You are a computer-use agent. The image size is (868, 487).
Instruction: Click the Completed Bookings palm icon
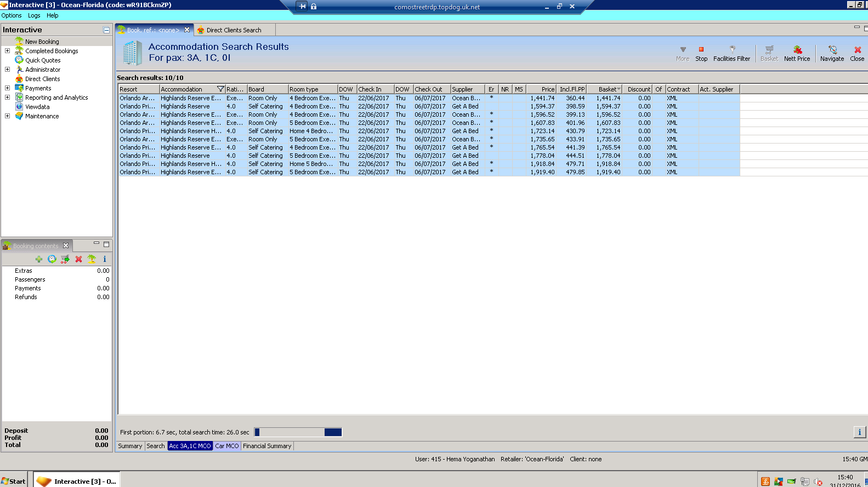tap(19, 50)
